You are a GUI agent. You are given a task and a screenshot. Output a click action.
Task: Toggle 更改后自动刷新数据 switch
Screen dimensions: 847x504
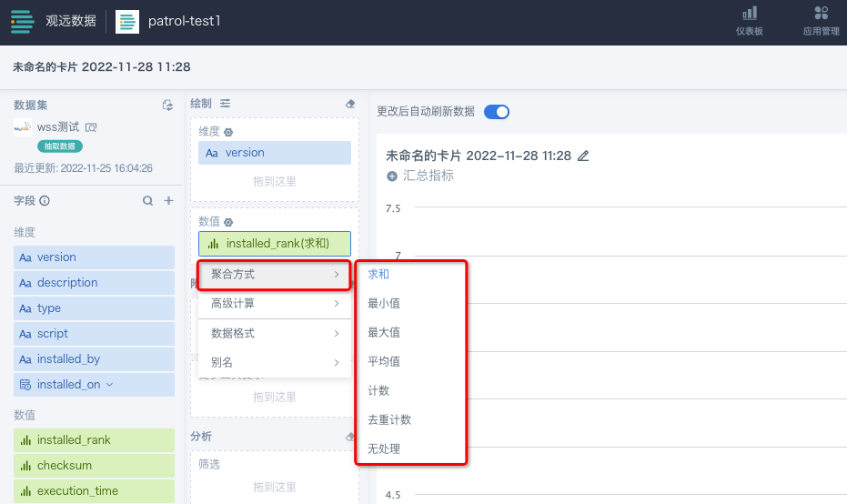[x=496, y=112]
